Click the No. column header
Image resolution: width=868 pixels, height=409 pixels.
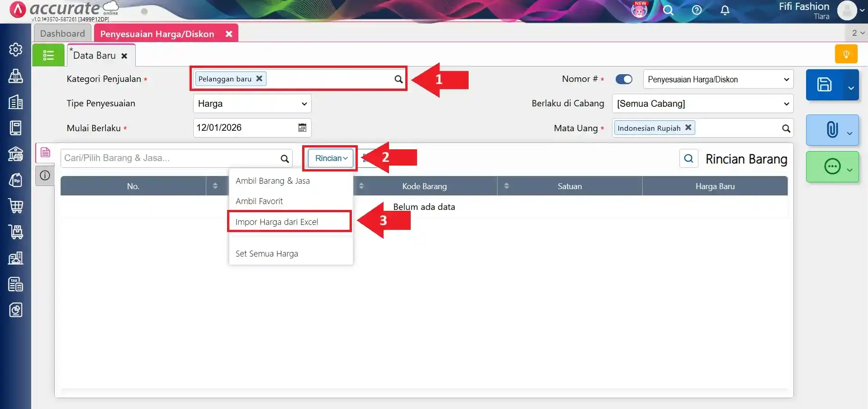click(x=133, y=186)
